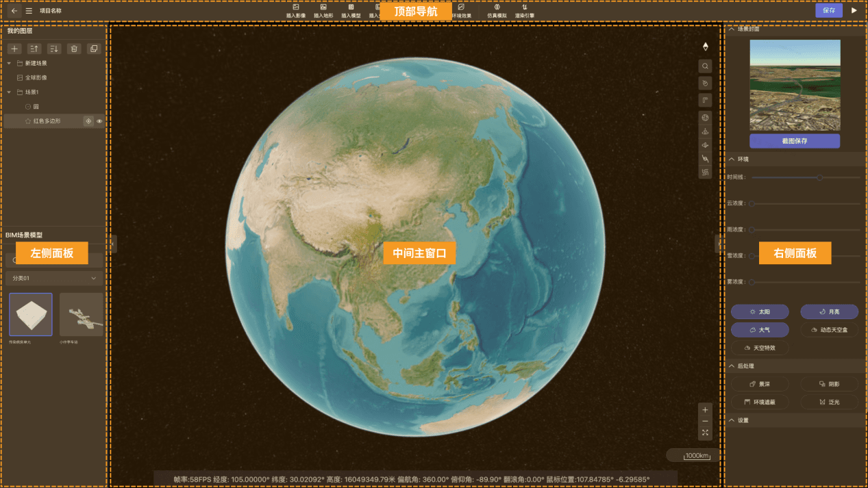868x488 pixels.
Task: Click the 时间线 slider handle
Action: [x=819, y=177]
